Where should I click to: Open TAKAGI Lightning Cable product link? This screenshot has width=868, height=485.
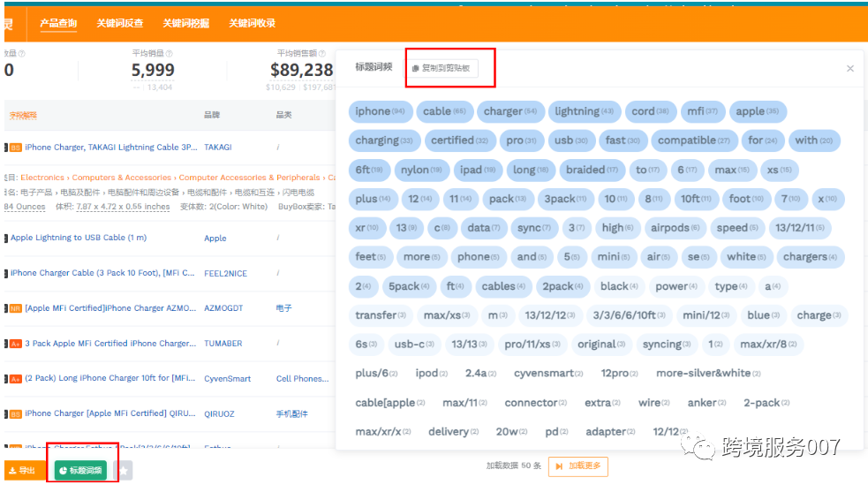(x=110, y=148)
